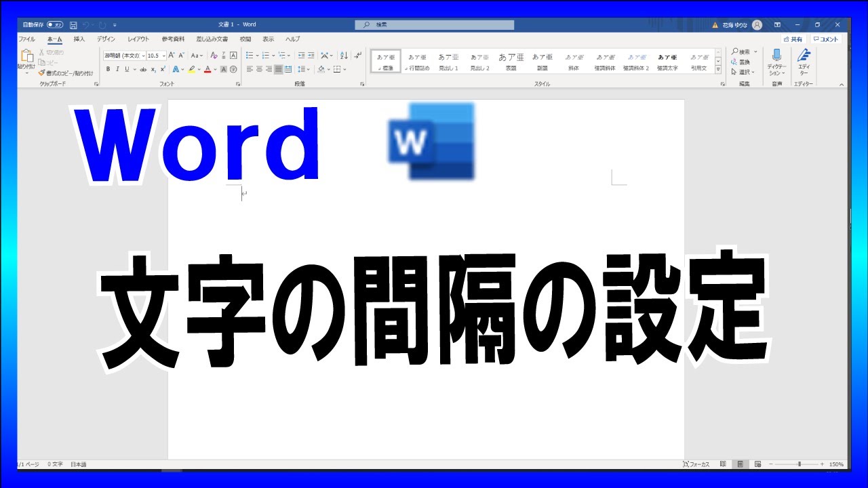Open the フォーカス focus mode in status bar

pyautogui.click(x=696, y=464)
